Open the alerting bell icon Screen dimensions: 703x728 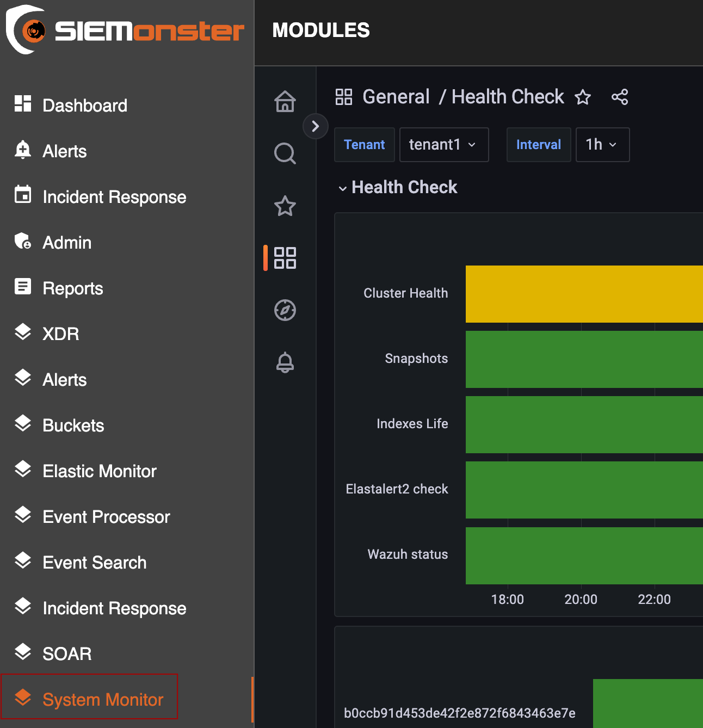[x=285, y=362]
